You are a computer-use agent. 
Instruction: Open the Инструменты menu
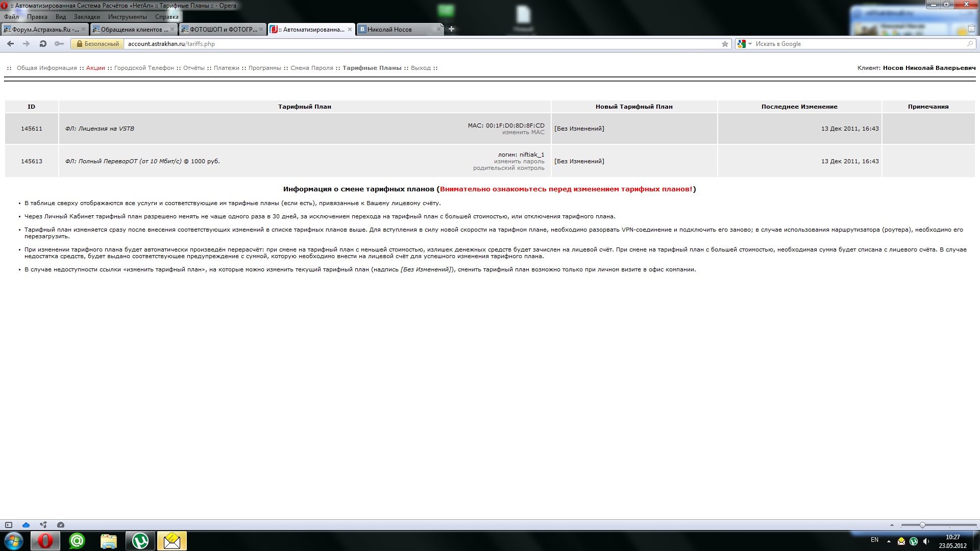coord(127,17)
